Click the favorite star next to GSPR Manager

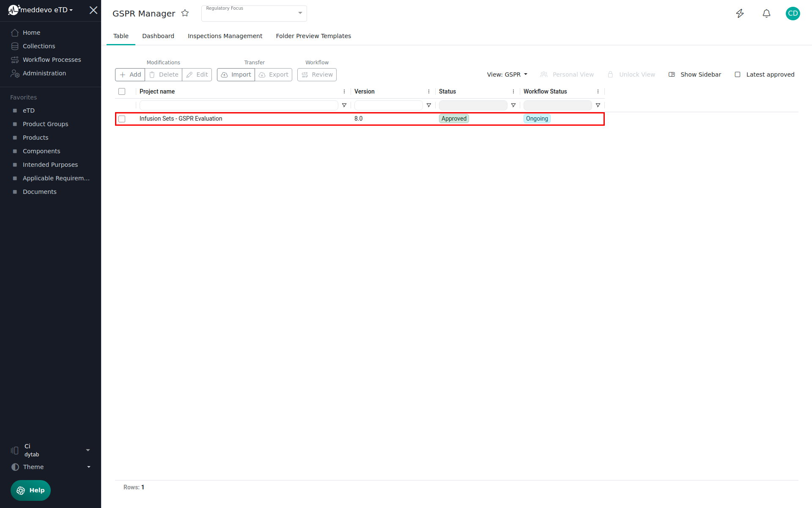coord(185,13)
